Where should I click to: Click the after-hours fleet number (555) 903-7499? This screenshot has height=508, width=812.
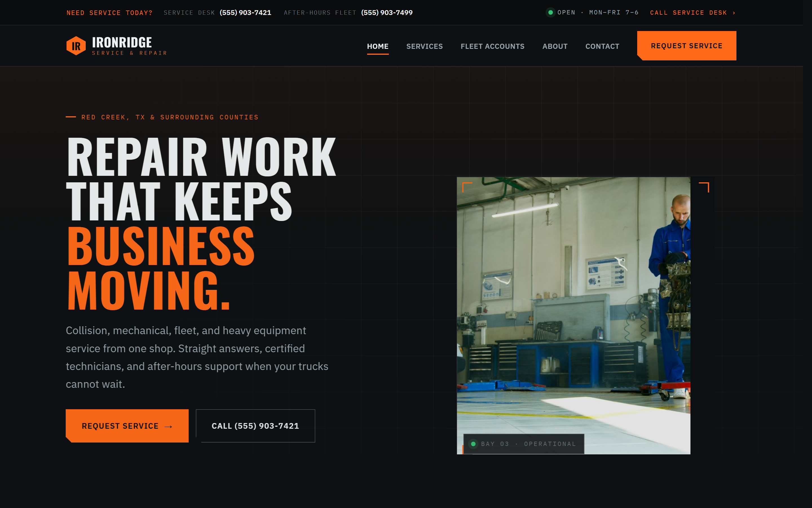point(387,13)
